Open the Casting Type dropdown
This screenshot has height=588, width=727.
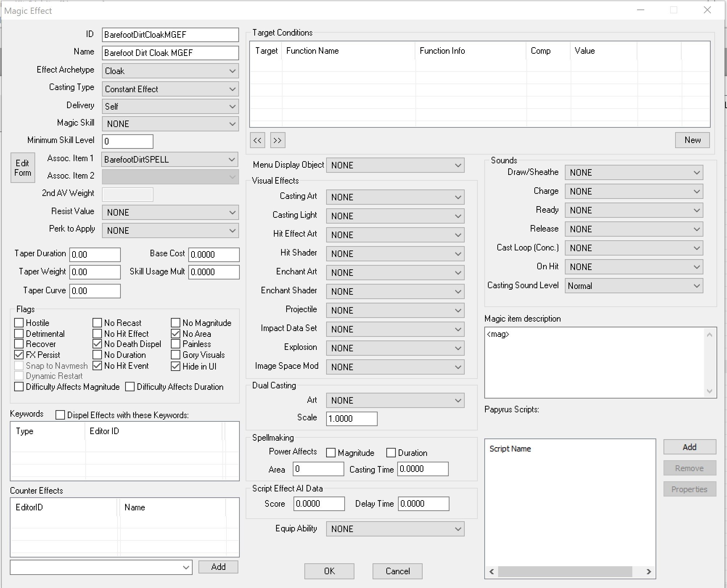[x=170, y=89]
